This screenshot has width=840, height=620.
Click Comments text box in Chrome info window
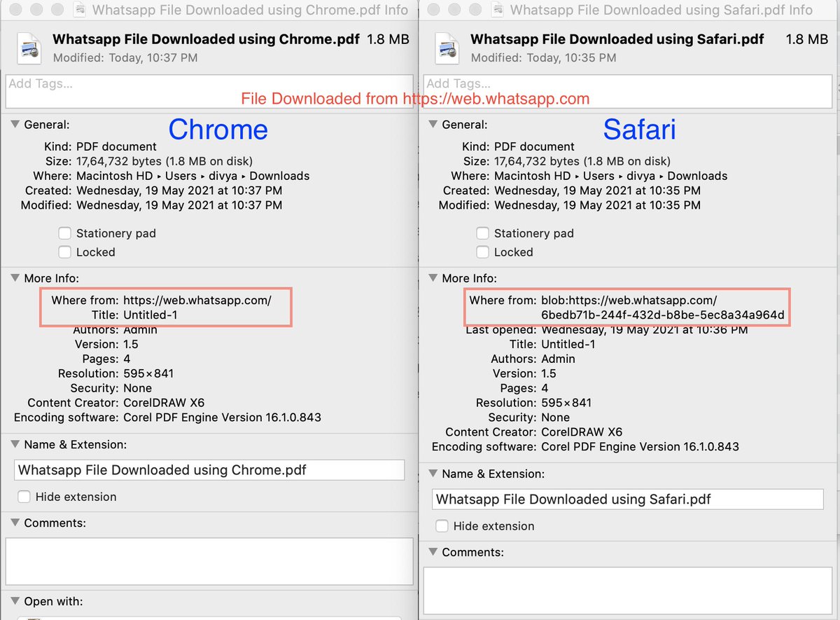209,560
